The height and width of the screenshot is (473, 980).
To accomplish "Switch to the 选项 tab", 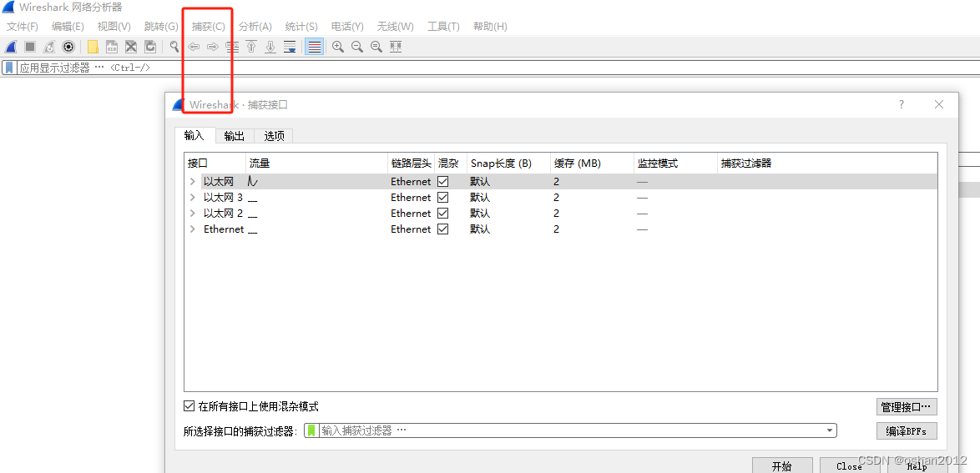I will [x=274, y=136].
